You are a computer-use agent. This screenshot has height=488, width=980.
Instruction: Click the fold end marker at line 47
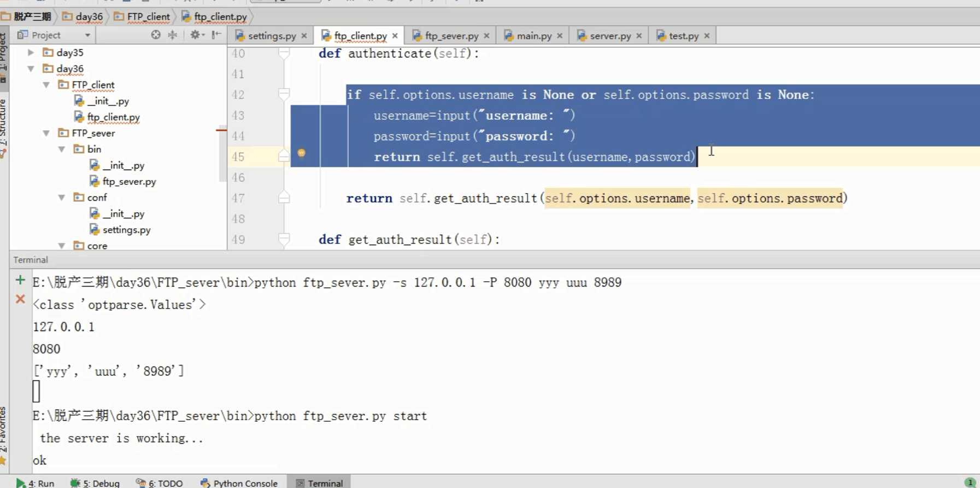coord(284,197)
